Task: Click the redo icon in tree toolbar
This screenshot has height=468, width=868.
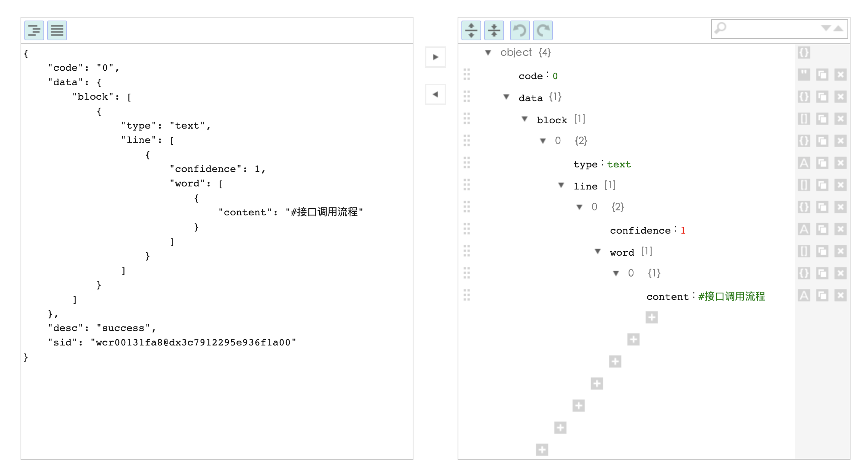Action: (x=543, y=30)
